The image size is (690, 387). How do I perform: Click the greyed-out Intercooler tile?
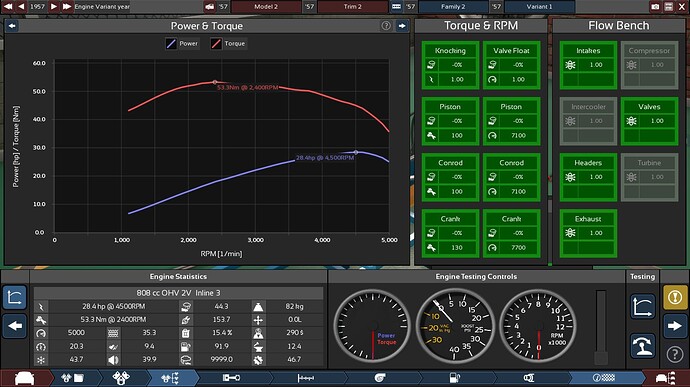588,121
